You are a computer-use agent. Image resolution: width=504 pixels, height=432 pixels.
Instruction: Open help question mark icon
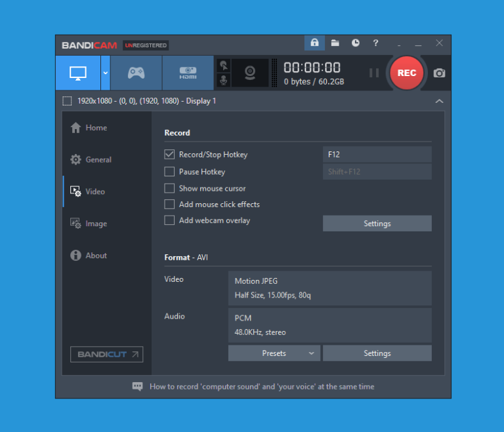point(375,43)
